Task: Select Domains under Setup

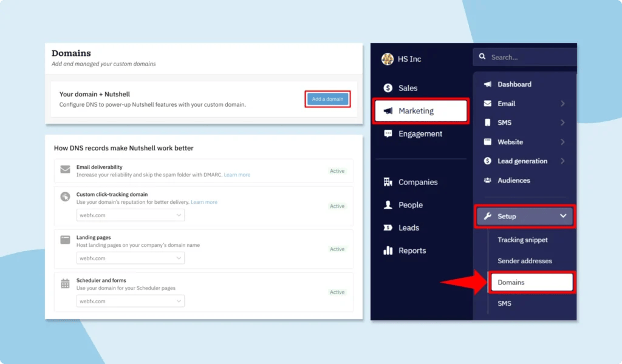Action: coord(531,281)
